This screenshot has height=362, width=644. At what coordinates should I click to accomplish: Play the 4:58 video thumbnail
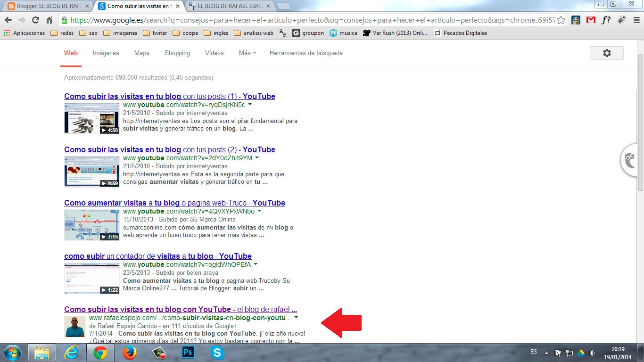click(92, 118)
